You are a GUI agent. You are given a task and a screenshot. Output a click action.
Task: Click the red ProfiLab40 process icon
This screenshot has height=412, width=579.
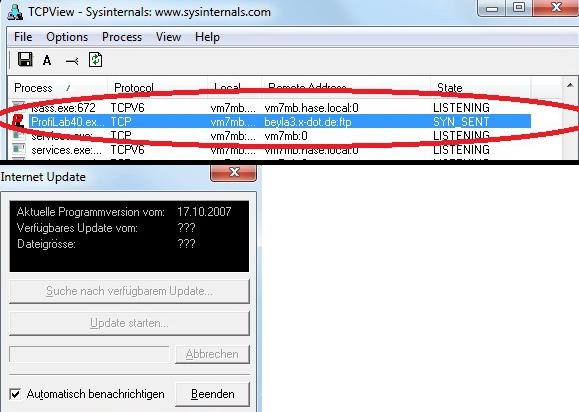click(17, 121)
